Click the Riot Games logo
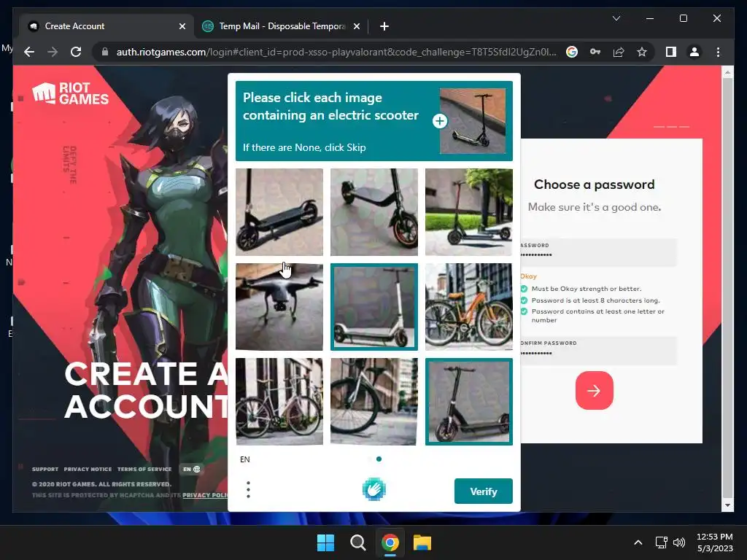The image size is (747, 560). (71, 93)
